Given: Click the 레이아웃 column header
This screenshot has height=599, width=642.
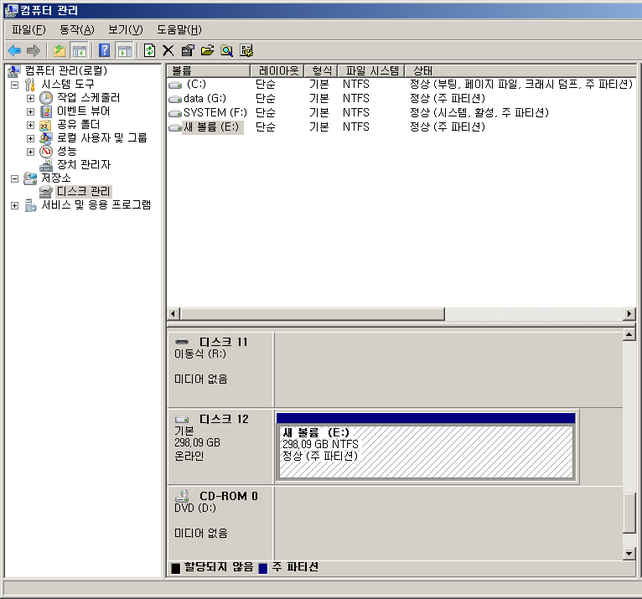Looking at the screenshot, I should coord(278,71).
